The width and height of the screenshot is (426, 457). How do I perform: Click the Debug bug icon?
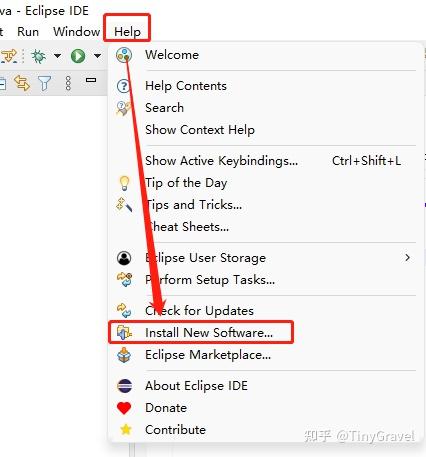[39, 56]
